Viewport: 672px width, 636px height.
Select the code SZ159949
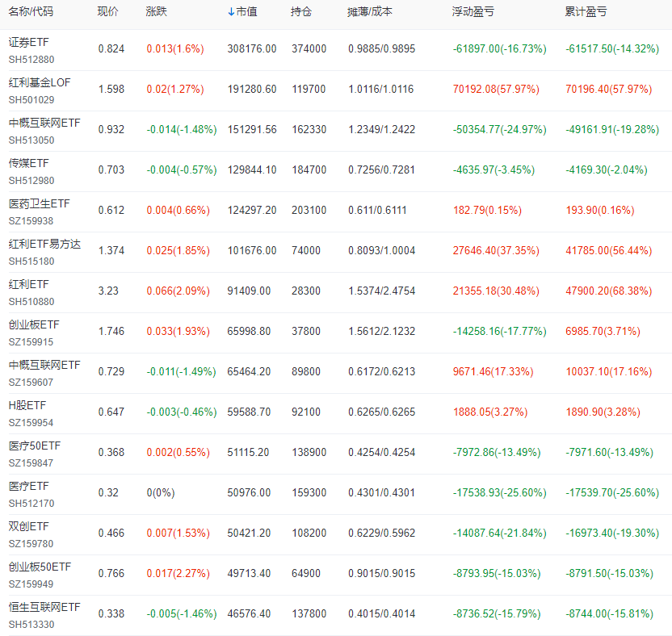[x=31, y=584]
